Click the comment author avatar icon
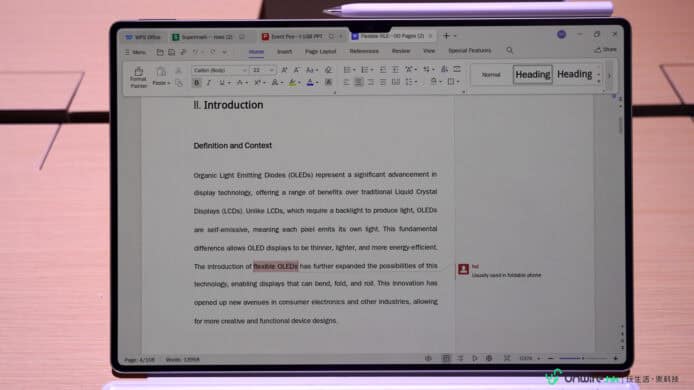This screenshot has height=390, width=694. coord(463,269)
